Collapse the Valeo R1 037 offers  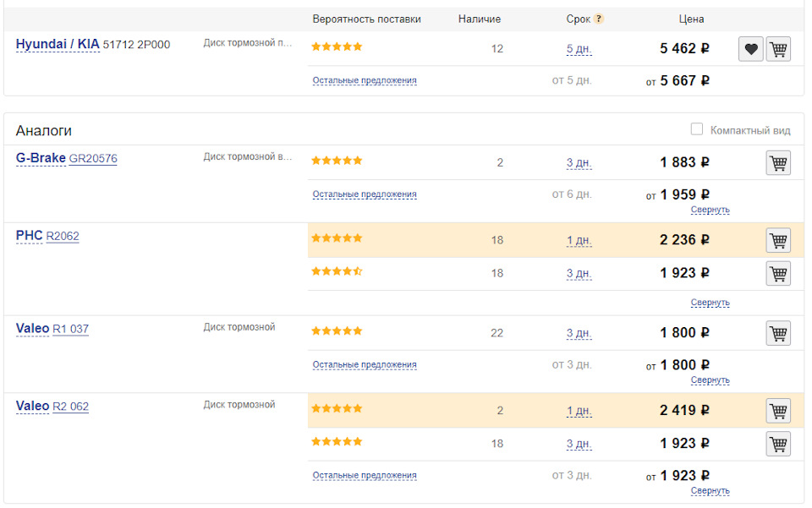710,380
